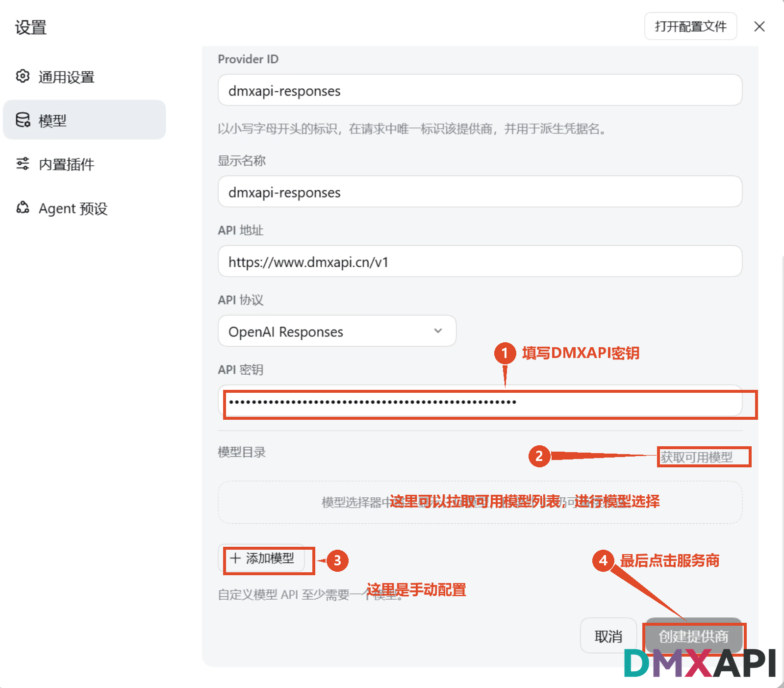The width and height of the screenshot is (784, 688).
Task: Click into the API 地址 field
Action: coord(480,261)
